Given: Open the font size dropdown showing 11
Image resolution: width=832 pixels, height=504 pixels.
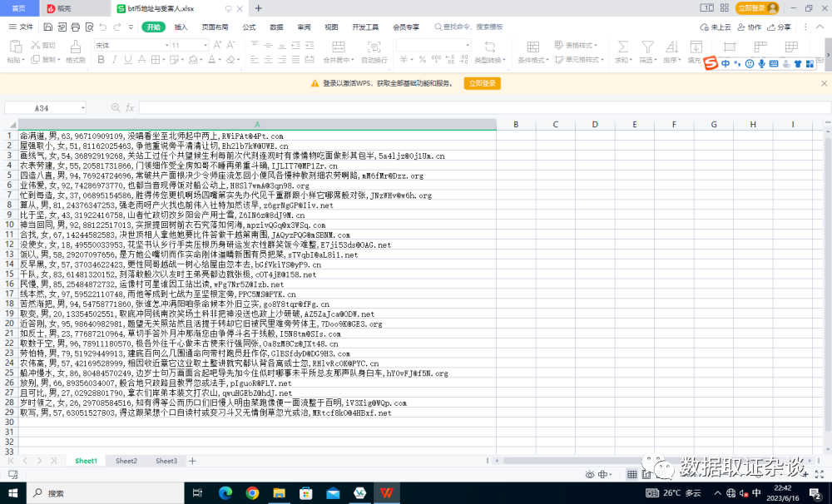Looking at the screenshot, I should pos(206,45).
